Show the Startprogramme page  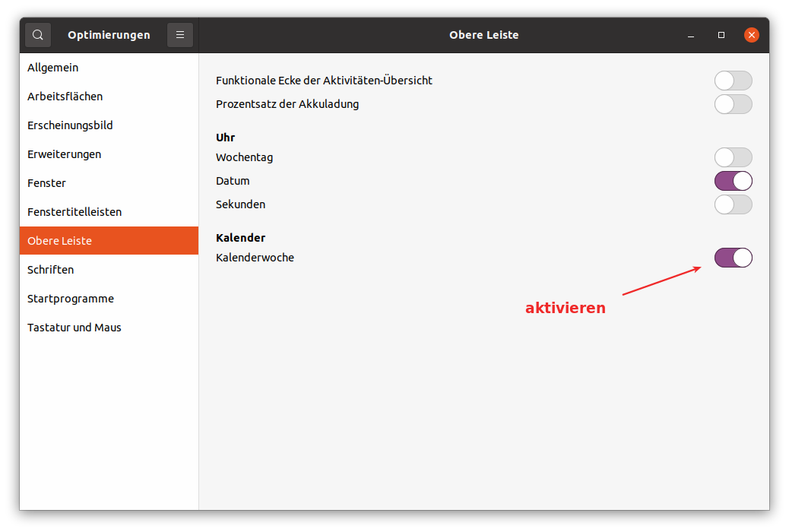[71, 299]
